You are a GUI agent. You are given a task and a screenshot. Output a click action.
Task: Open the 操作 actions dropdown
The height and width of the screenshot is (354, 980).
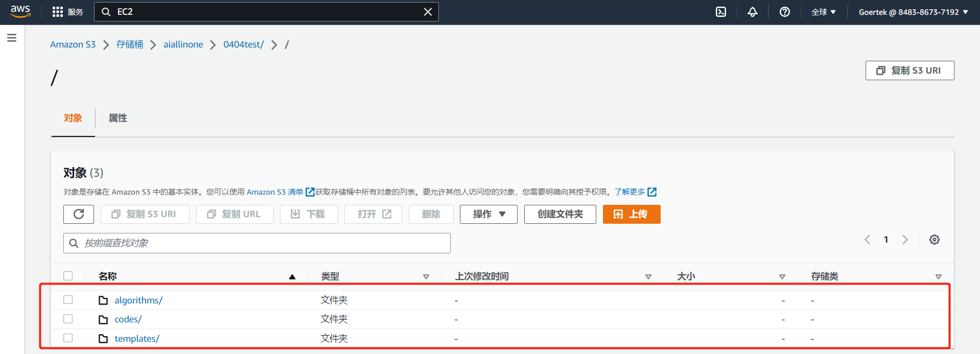coord(488,214)
